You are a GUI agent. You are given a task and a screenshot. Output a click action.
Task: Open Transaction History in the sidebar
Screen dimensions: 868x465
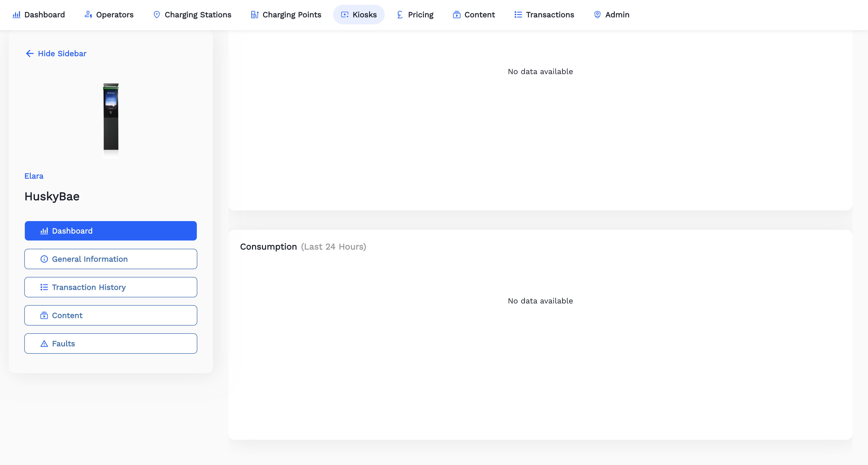pyautogui.click(x=111, y=287)
